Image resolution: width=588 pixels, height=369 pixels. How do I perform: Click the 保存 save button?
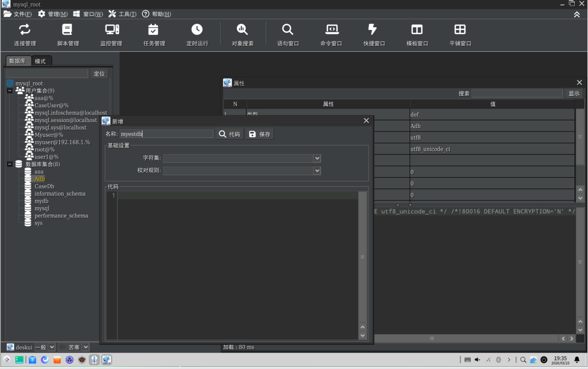260,134
